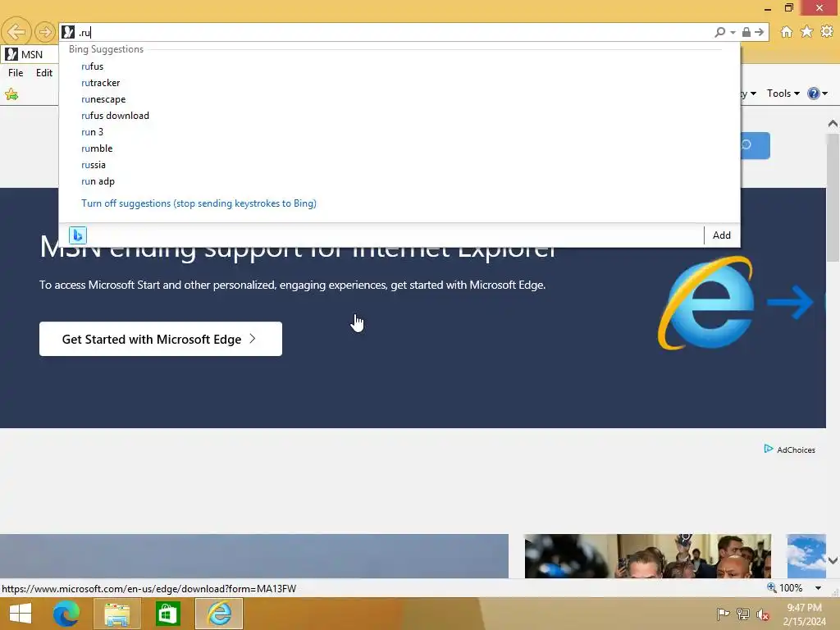Click the AdChoices triangle icon

point(768,449)
